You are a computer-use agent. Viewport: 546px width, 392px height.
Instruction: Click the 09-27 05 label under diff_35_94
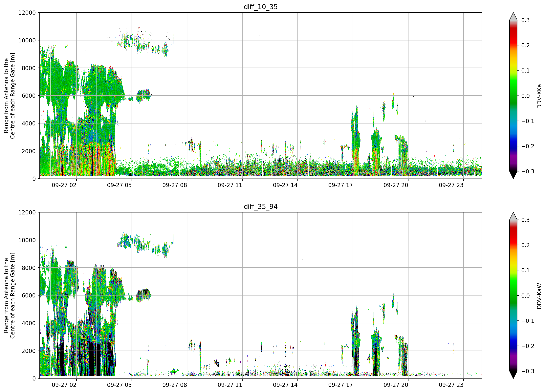click(x=120, y=385)
